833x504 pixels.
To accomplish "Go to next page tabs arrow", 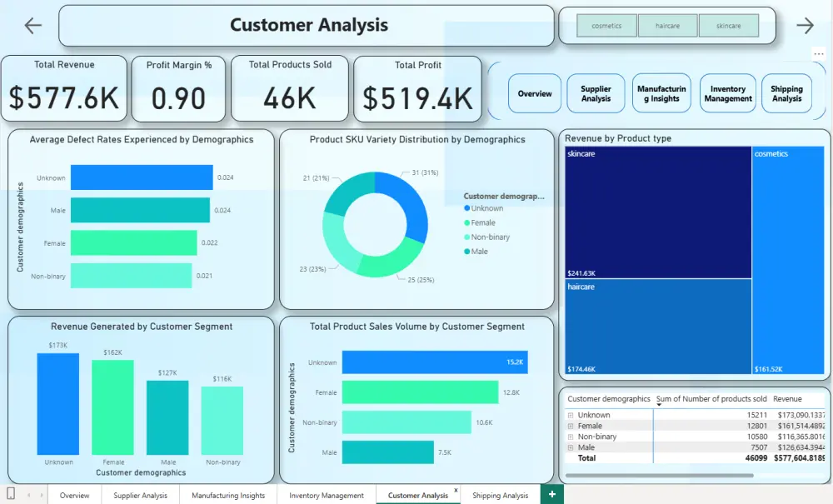I will tap(41, 495).
